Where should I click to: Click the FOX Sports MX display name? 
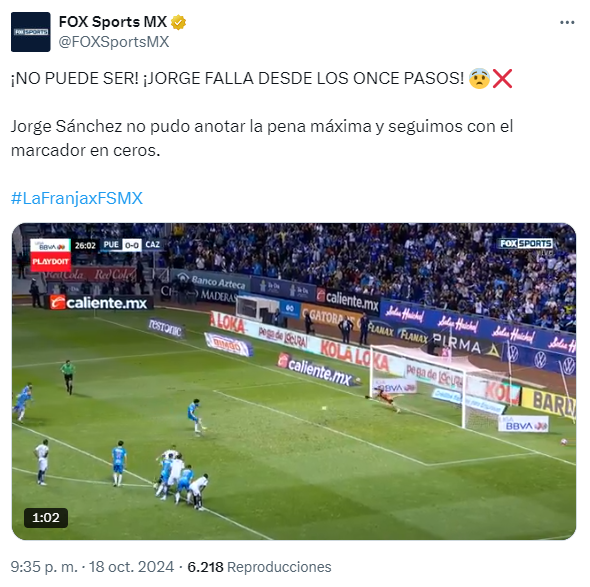click(113, 22)
